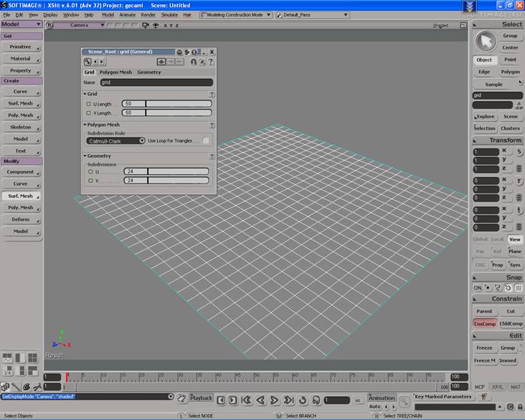Click the Freeze button in Edit panel

click(484, 348)
